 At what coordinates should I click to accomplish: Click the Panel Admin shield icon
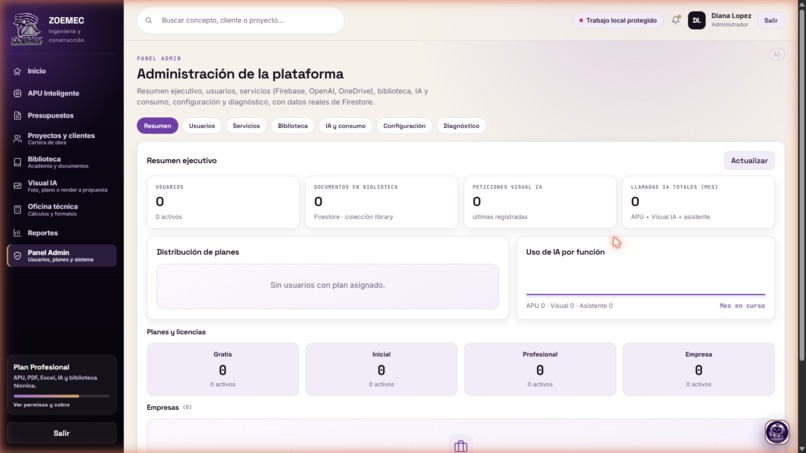click(17, 256)
